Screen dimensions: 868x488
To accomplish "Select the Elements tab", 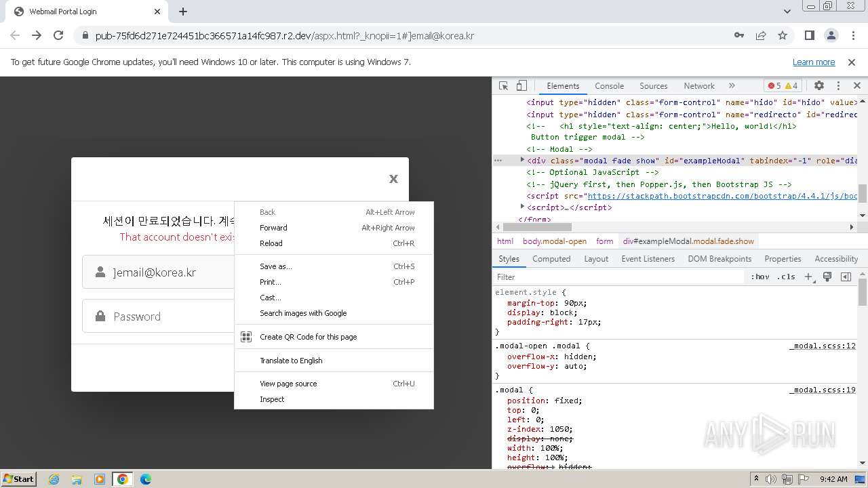I will pos(563,86).
